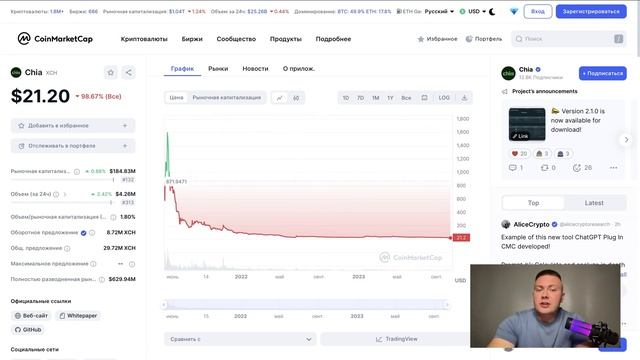Viewport: 640px width, 360px height.
Task: Expand Отслеживать в портфеле plus
Action: click(x=125, y=146)
